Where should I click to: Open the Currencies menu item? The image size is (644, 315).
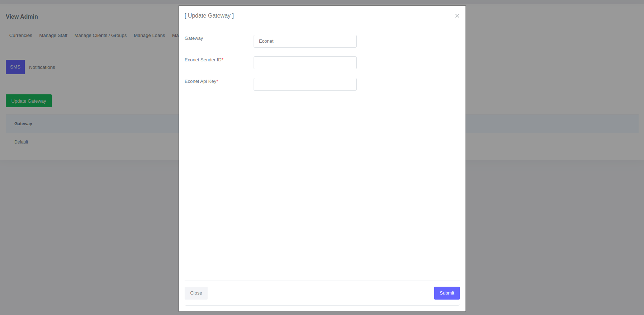(20, 36)
